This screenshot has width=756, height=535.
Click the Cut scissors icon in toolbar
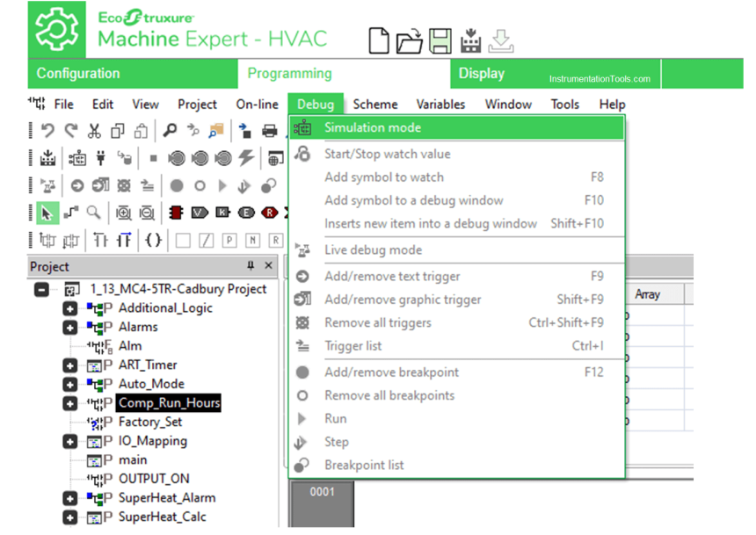(94, 131)
